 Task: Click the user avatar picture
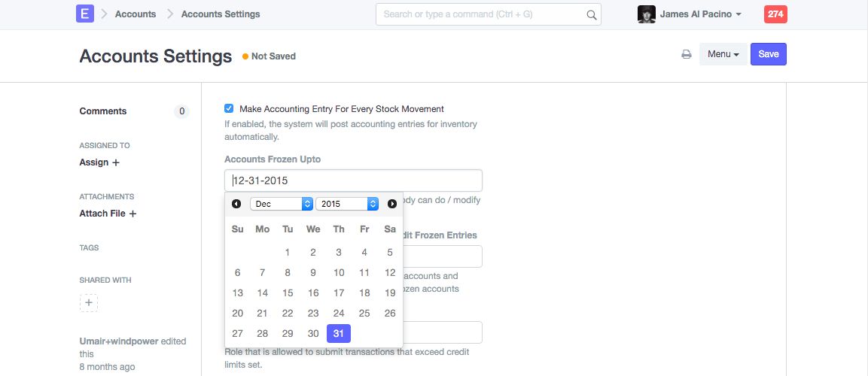coord(646,14)
